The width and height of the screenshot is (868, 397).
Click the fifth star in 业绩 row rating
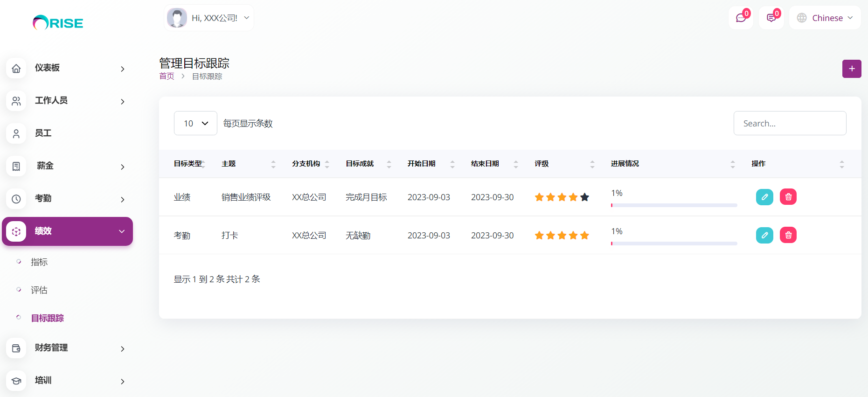[x=584, y=197]
